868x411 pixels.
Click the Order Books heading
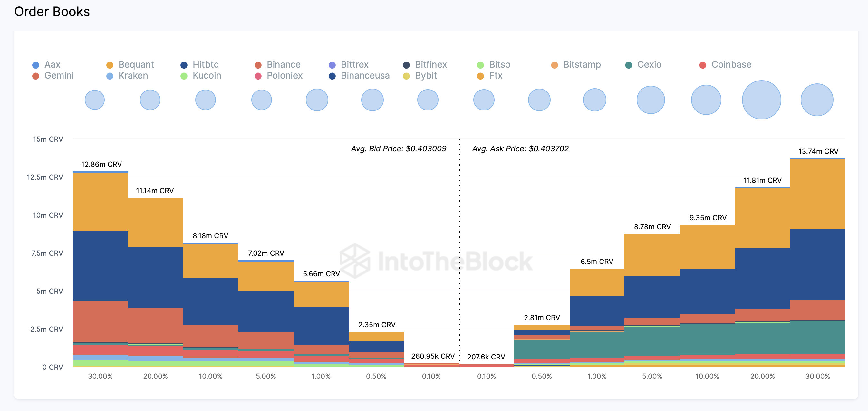tap(52, 12)
